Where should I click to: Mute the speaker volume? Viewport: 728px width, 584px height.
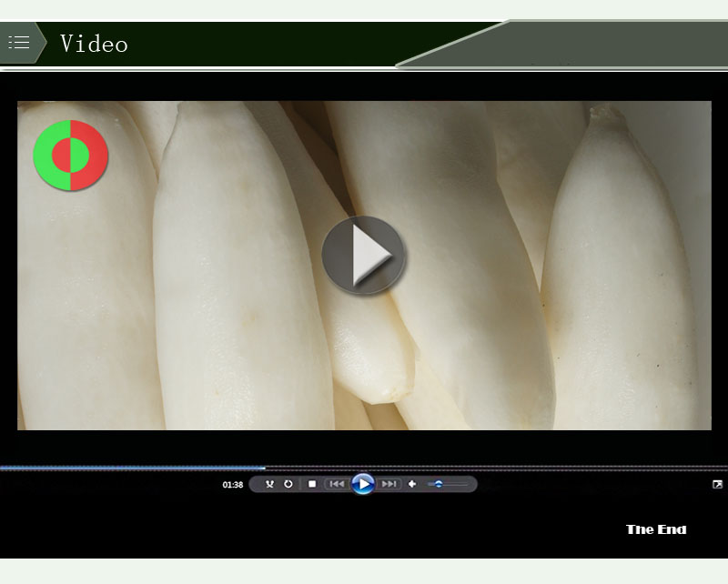click(x=412, y=484)
